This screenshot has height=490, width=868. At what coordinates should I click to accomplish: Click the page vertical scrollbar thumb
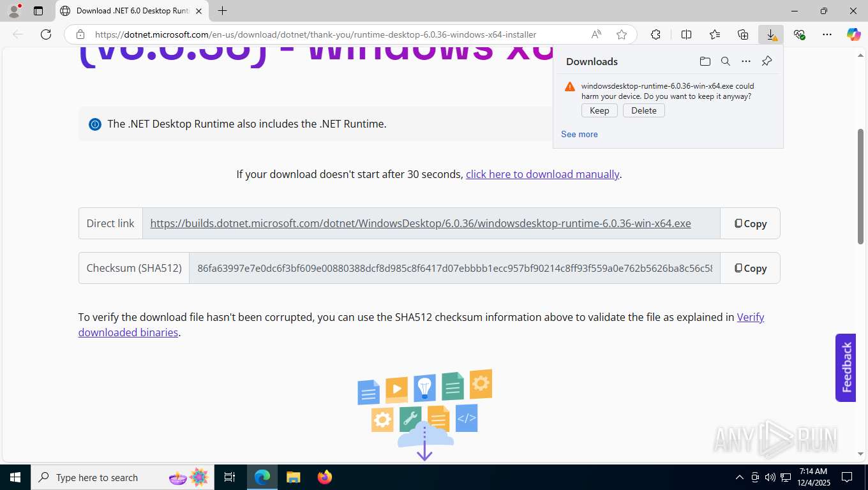click(x=861, y=186)
